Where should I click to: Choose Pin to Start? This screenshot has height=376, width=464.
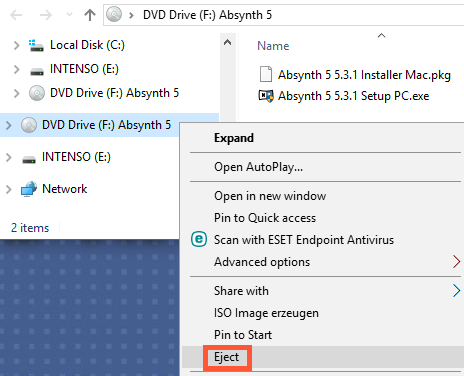tap(243, 335)
